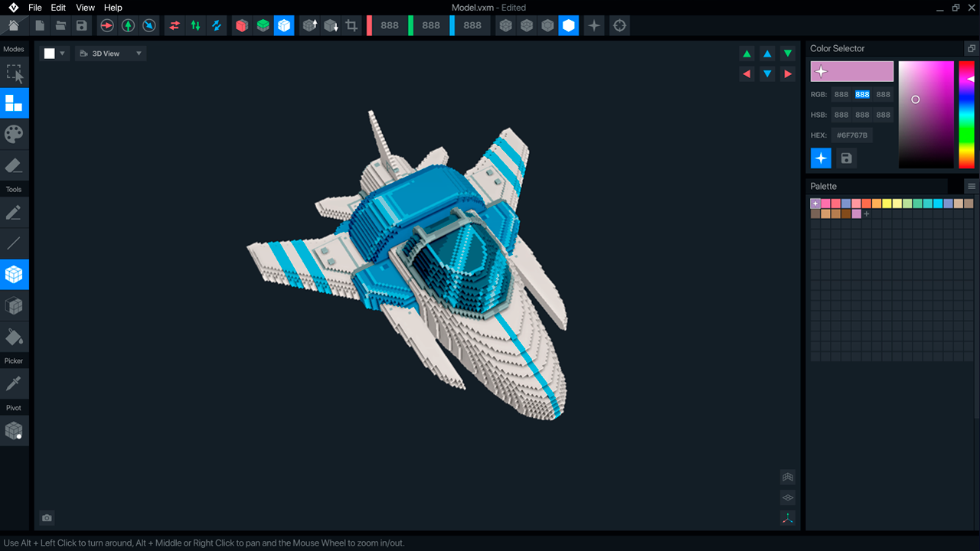Toggle the green cube display option
The height and width of the screenshot is (551, 980).
[263, 25]
